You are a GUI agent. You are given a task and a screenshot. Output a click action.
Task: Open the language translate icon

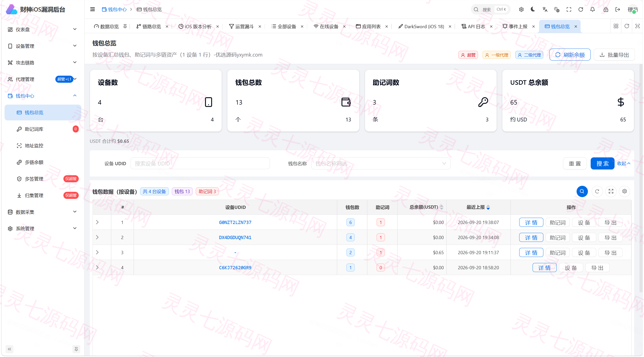545,9
